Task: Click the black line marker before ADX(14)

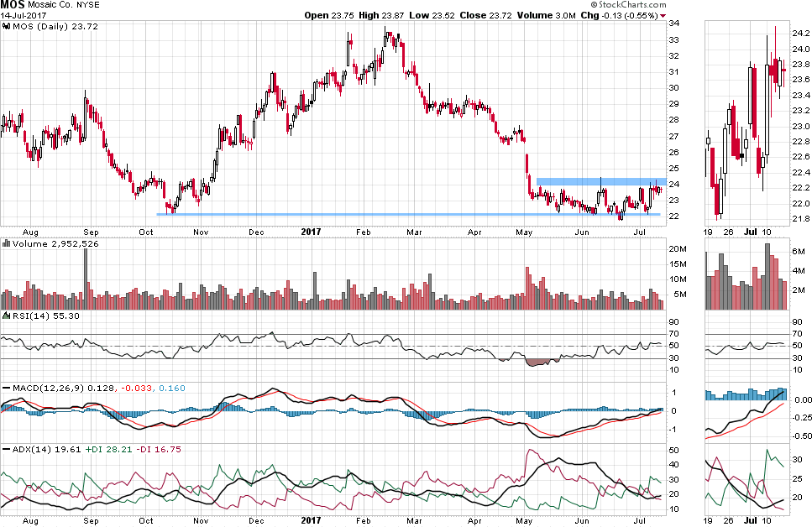Action: click(x=7, y=449)
